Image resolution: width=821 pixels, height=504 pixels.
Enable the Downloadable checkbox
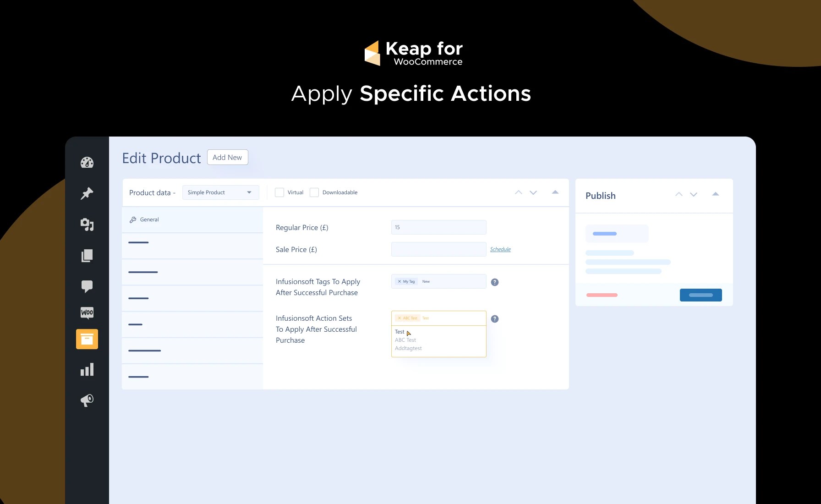(x=314, y=192)
